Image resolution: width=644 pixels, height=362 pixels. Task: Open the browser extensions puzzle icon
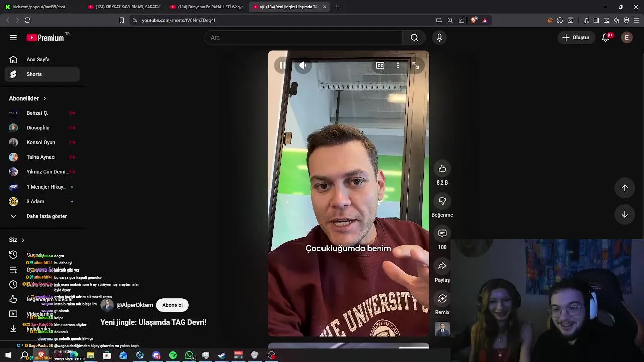tap(560, 20)
